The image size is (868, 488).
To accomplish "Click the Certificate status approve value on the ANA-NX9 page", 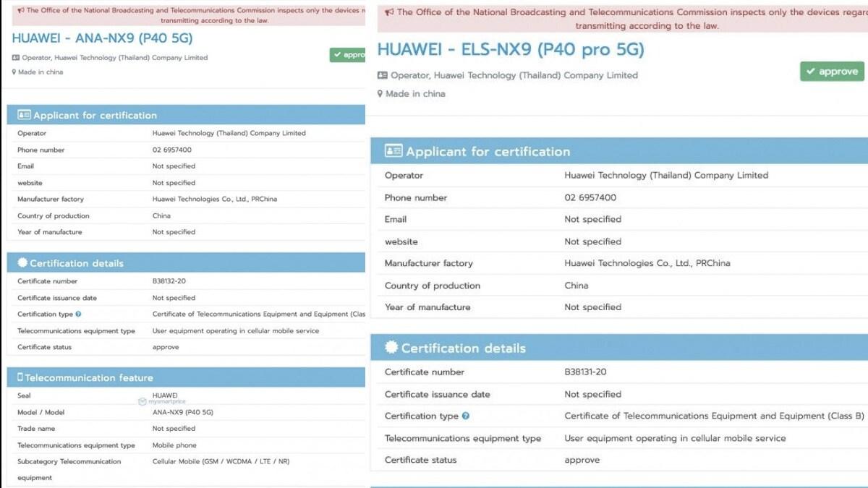I will click(x=166, y=347).
